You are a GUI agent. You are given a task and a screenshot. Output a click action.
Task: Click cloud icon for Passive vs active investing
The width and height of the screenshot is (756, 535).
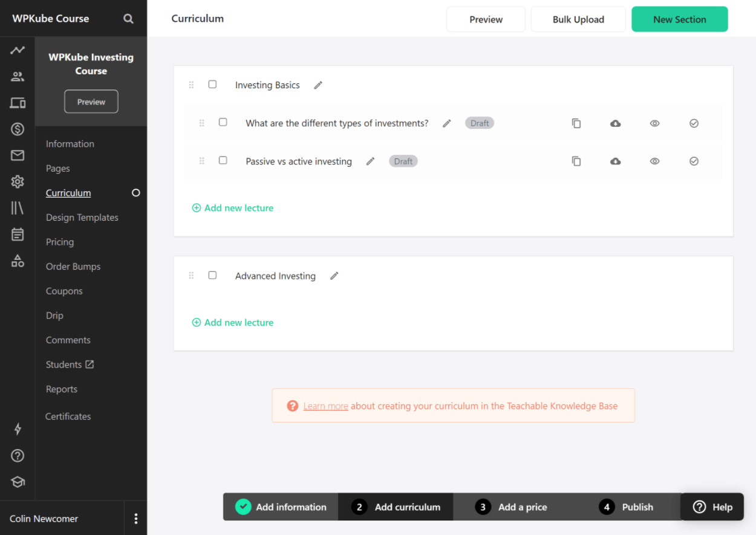coord(616,161)
